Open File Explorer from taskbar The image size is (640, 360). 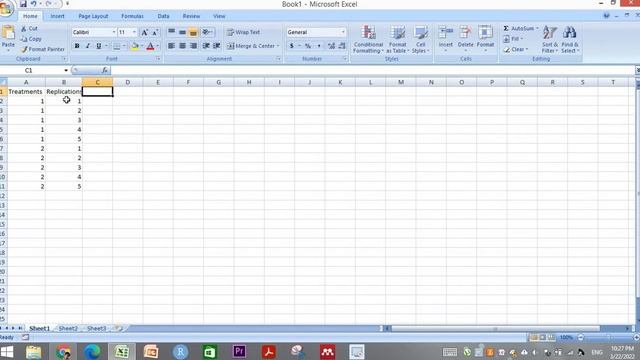[33, 352]
